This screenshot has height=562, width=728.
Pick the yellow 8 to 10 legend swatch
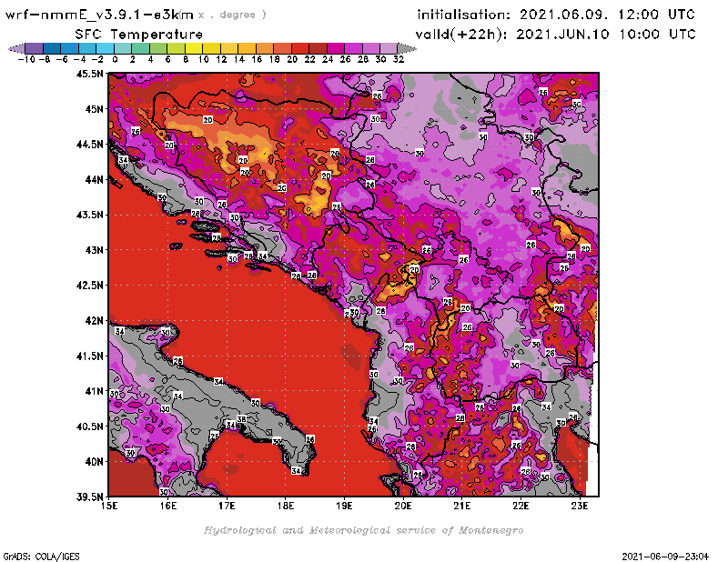[194, 48]
